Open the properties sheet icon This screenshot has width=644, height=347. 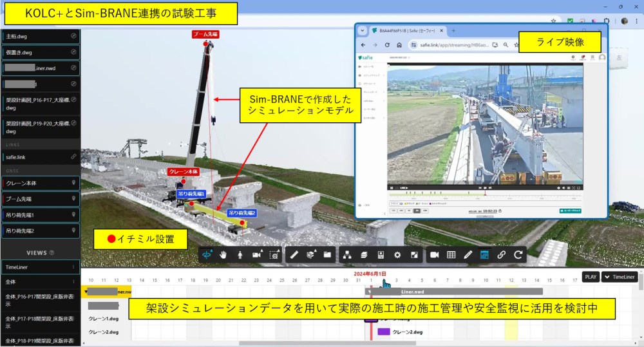coord(381,255)
